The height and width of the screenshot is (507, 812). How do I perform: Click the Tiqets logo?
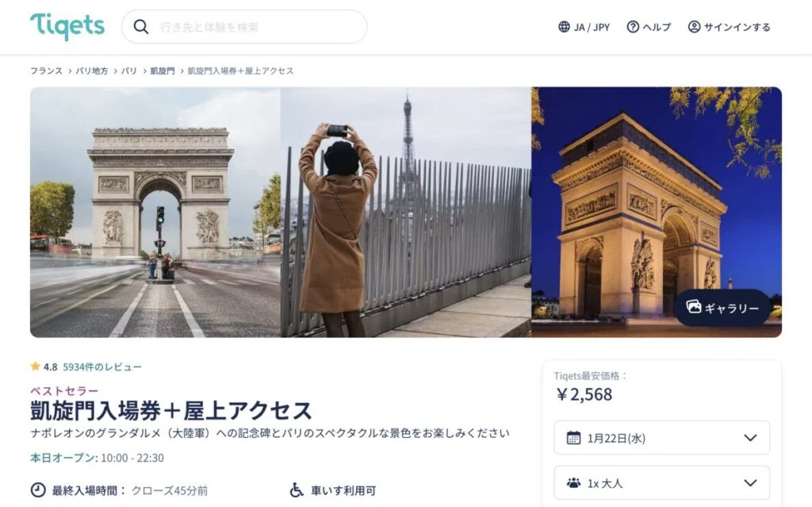point(67,26)
